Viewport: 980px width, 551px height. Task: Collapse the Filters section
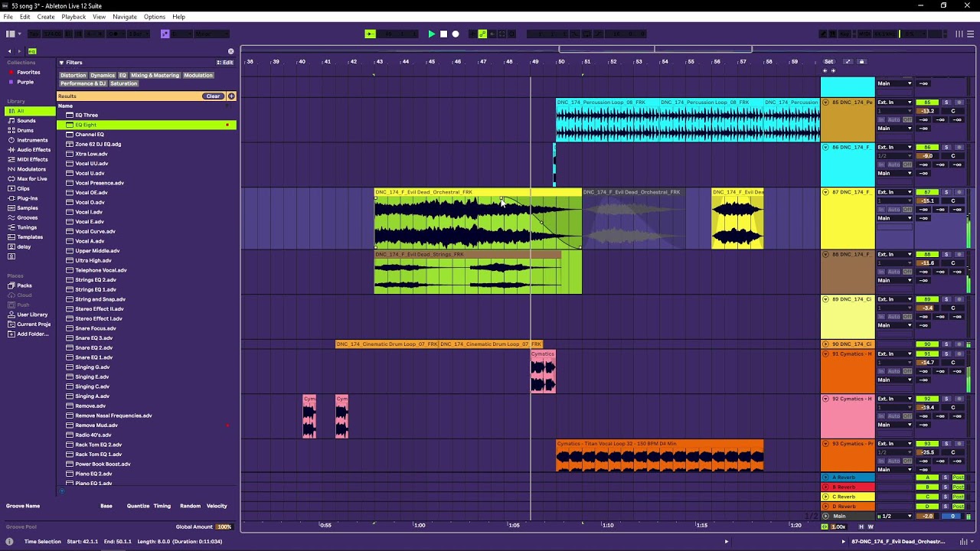point(61,63)
